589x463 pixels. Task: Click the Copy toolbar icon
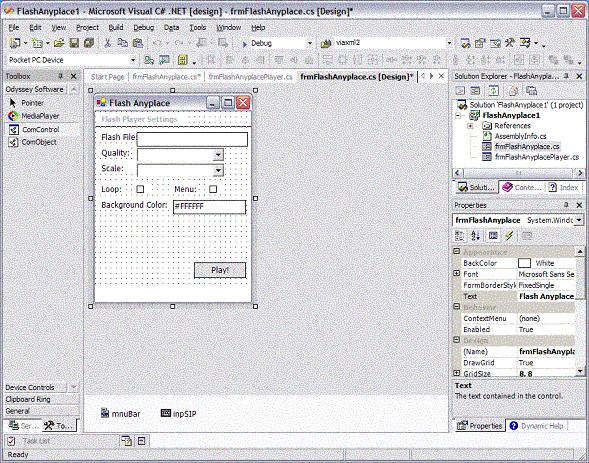[122, 43]
